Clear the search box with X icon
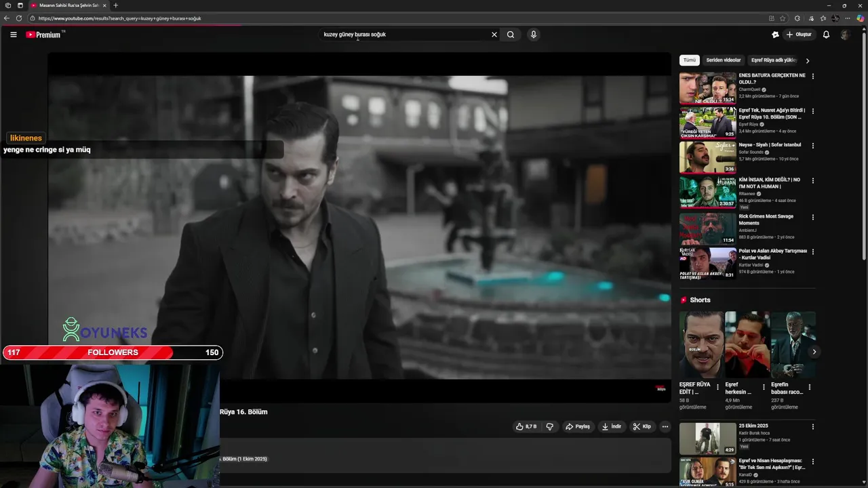The width and height of the screenshot is (868, 488). pos(494,35)
